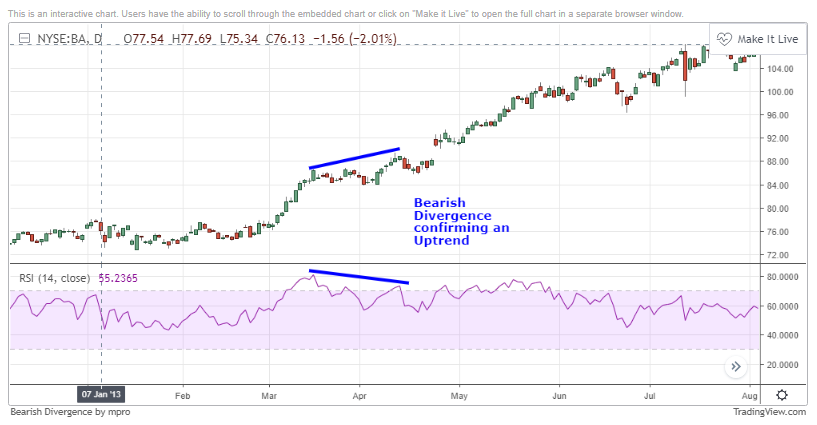Click the Apr label on time axis
Viewport: 817px width, 425px height.
coord(360,396)
